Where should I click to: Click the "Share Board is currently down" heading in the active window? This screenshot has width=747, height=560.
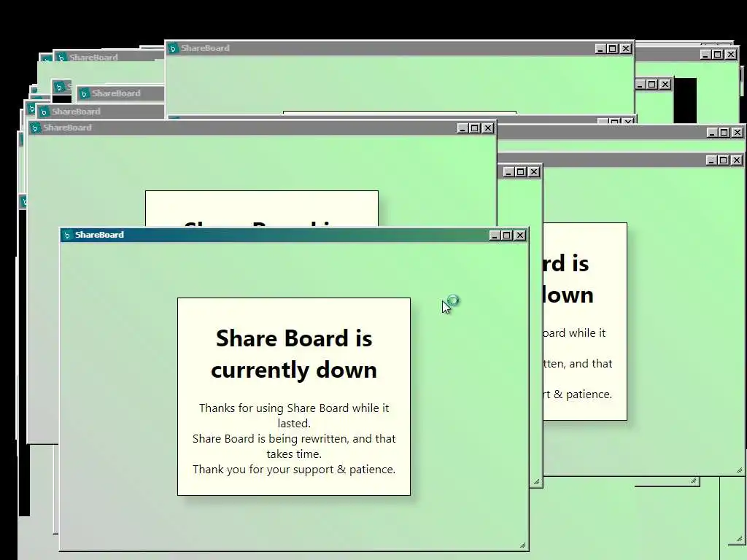tap(294, 354)
